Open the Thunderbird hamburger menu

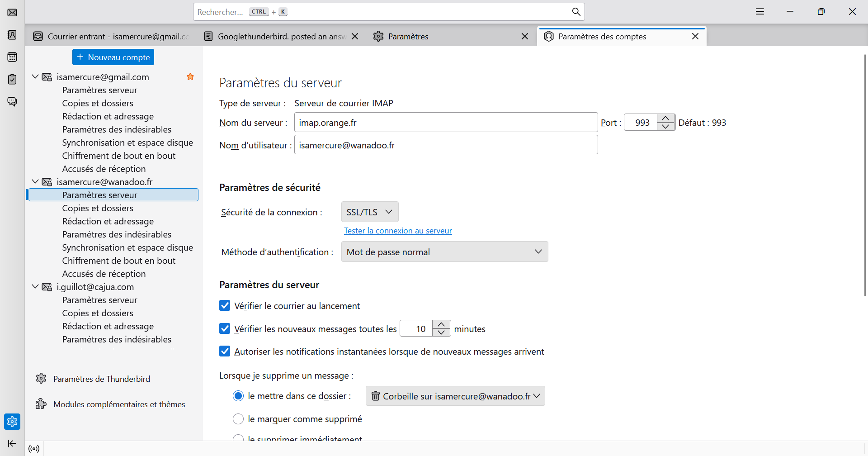(x=760, y=12)
